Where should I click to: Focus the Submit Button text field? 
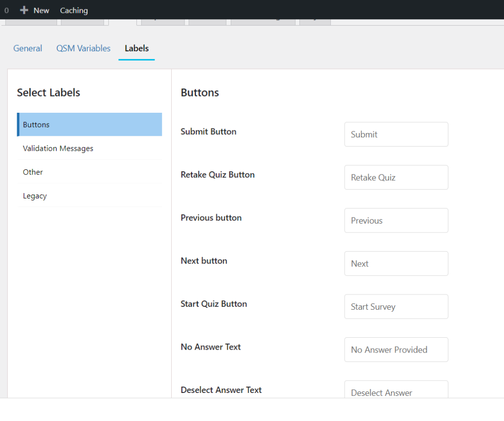(396, 134)
